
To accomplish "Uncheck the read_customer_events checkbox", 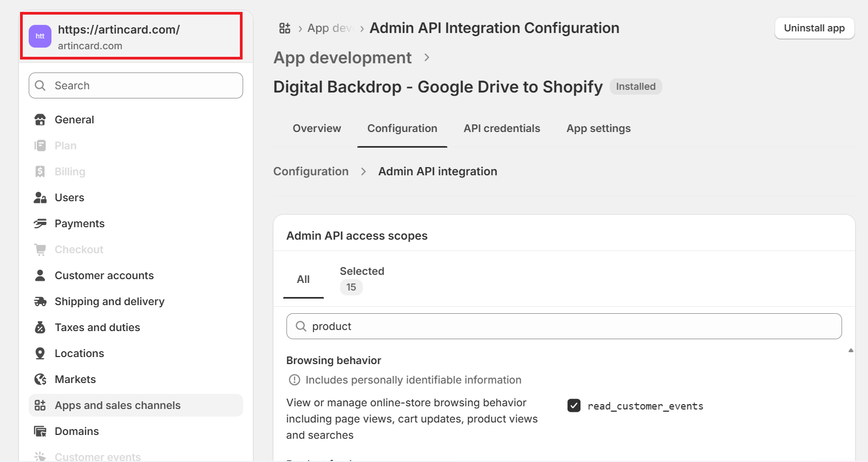I will click(x=574, y=406).
